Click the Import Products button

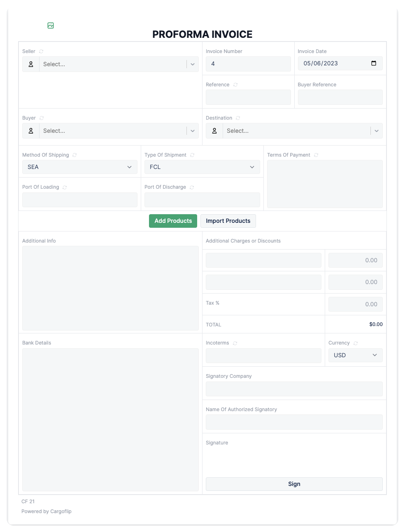click(228, 221)
